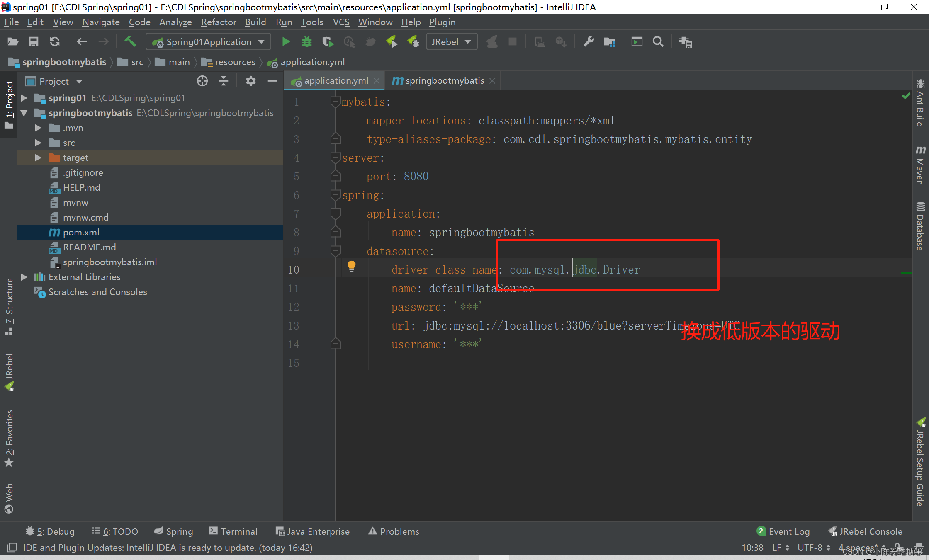The width and height of the screenshot is (929, 560).
Task: Click the Search Everywhere magnifier icon
Action: pyautogui.click(x=658, y=42)
